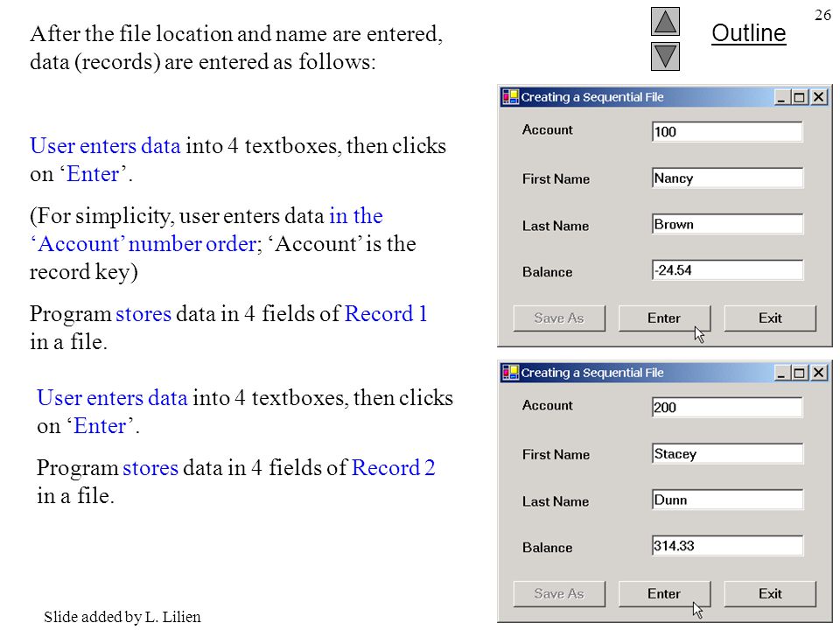Click the Last Name field containing Dunn

[x=727, y=500]
